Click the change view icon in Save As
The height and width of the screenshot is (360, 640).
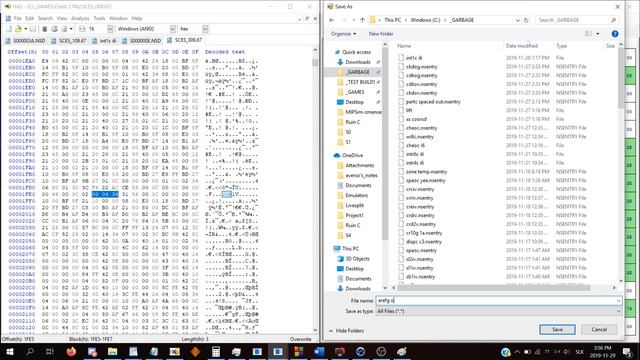click(x=589, y=34)
